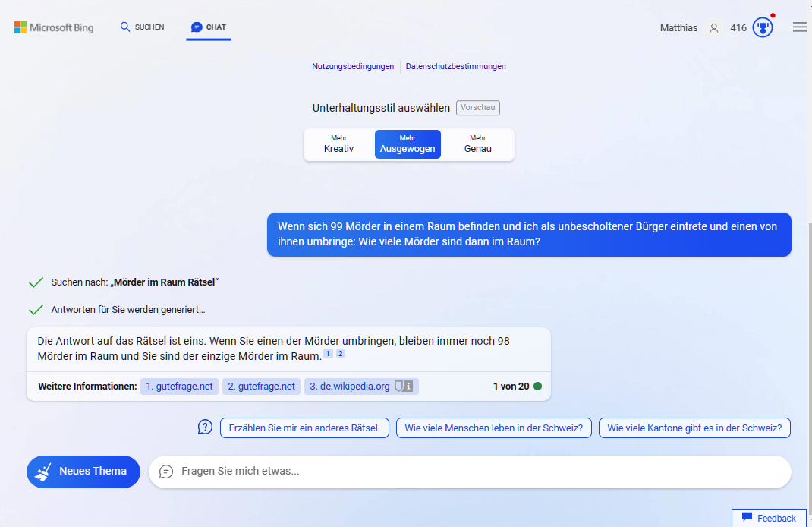Click the citation number 2 superscript

[341, 354]
